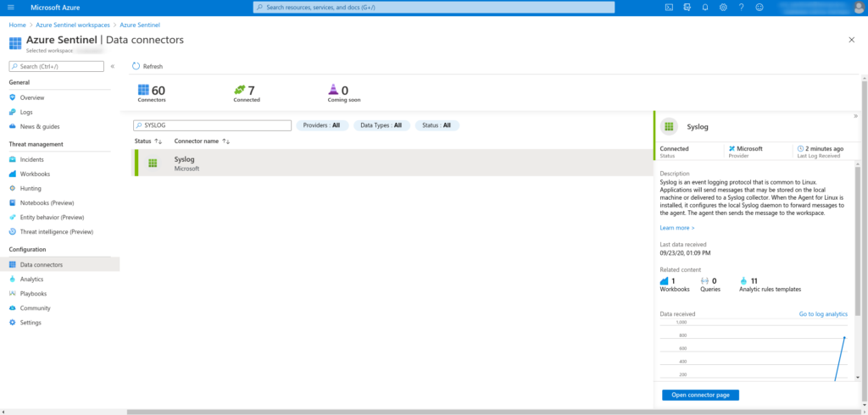Select the Syslog Microsoft connector row
Screen dimensions: 868x415
[x=392, y=163]
